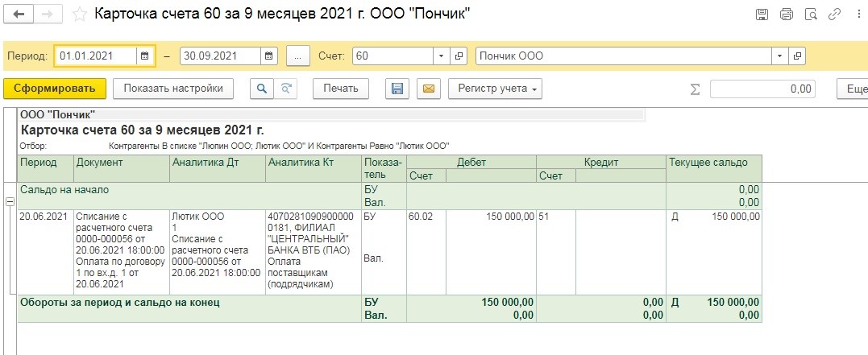Collapse the report group with minus toggle

point(10,202)
